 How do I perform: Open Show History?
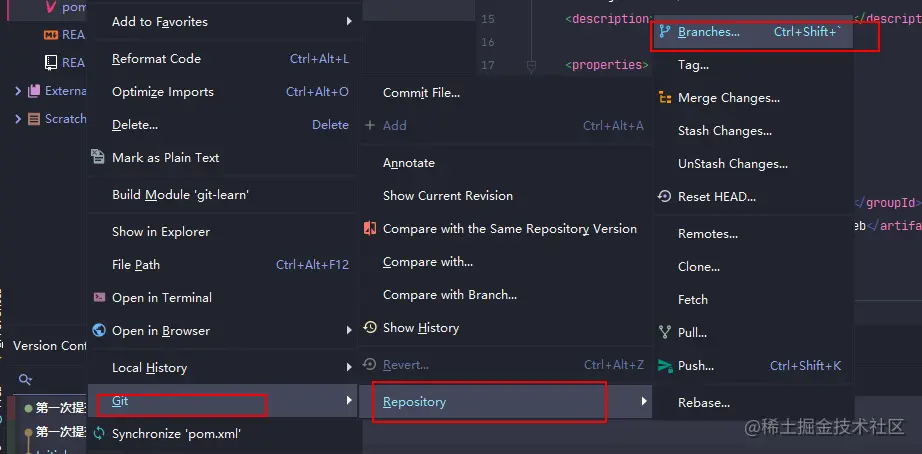coord(506,327)
